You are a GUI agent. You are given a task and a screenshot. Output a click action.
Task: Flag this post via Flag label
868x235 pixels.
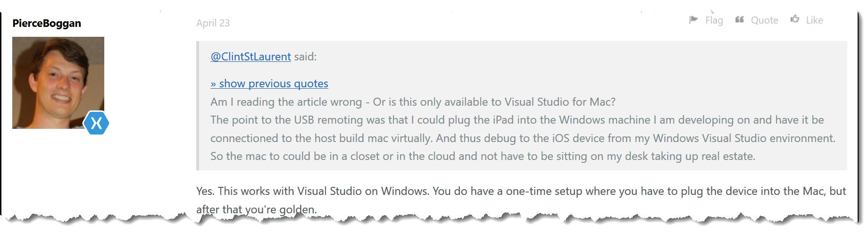(714, 20)
